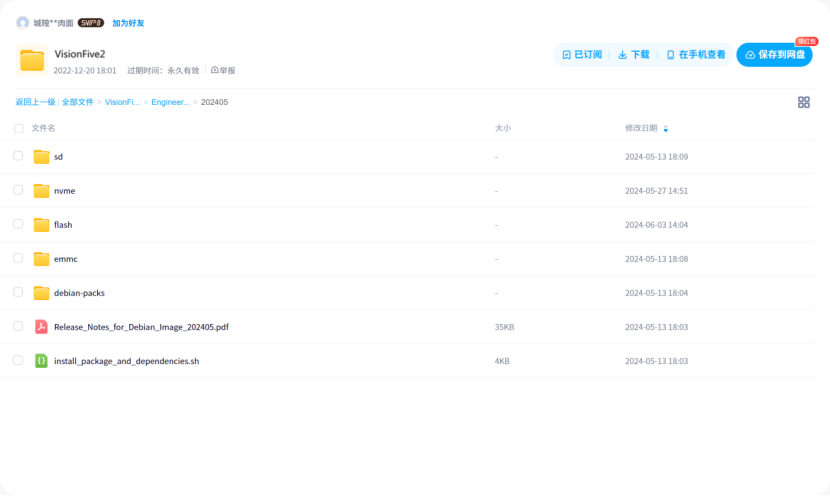
Task: Click 加为好友 to add friend
Action: pos(127,22)
